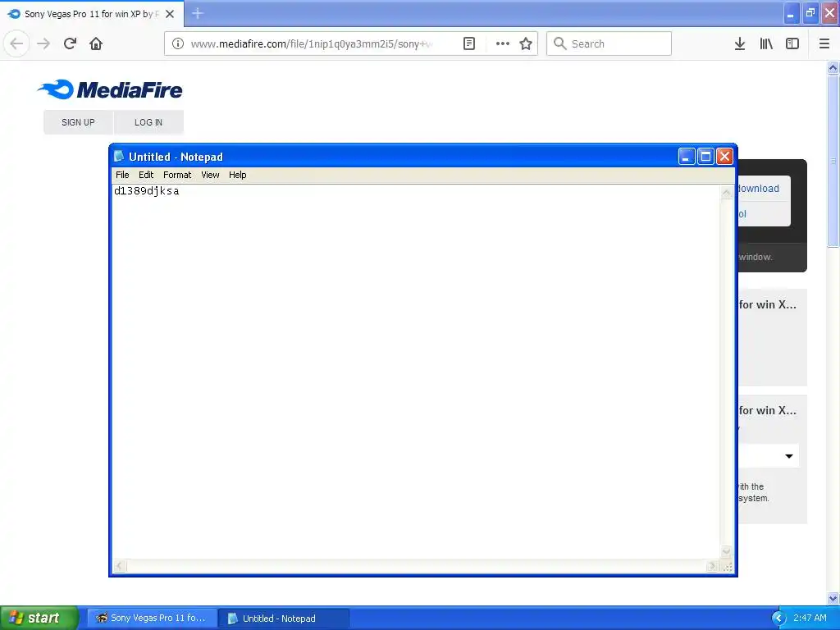This screenshot has width=840, height=630.
Task: Expand hidden system tray icons arrow
Action: pyautogui.click(x=778, y=619)
